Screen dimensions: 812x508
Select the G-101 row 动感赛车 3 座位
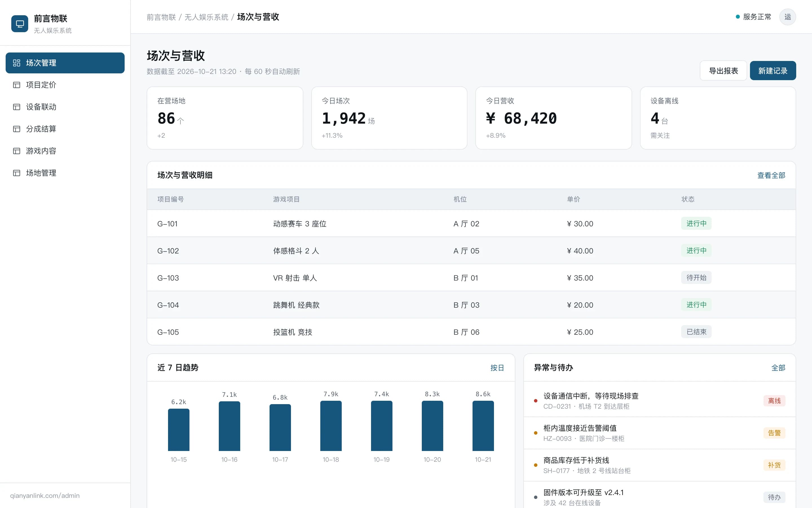click(471, 224)
